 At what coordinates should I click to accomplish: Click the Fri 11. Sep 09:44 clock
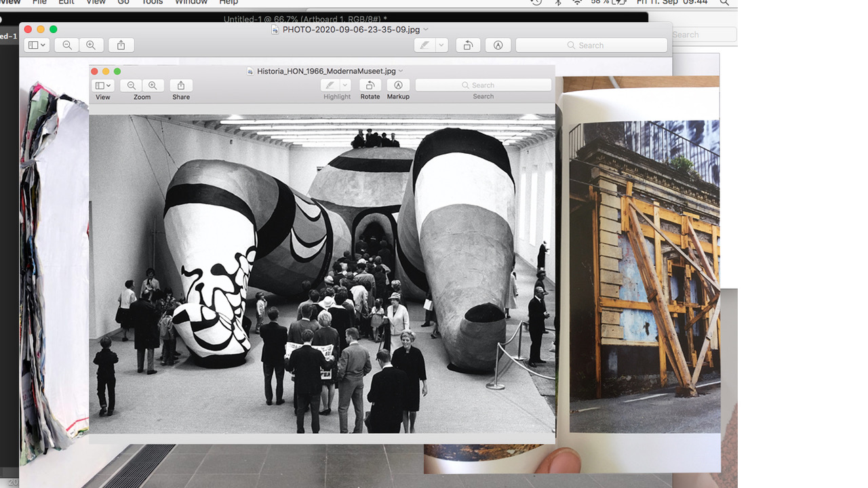[673, 3]
